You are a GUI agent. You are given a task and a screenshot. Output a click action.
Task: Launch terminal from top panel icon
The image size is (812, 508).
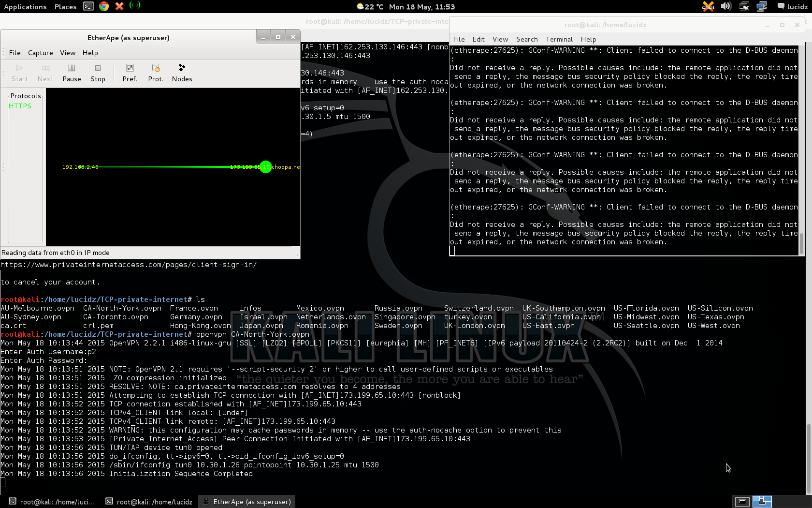[x=88, y=6]
